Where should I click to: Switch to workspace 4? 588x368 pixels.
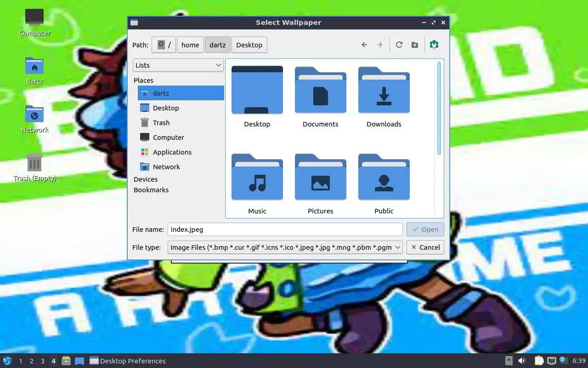[54, 361]
